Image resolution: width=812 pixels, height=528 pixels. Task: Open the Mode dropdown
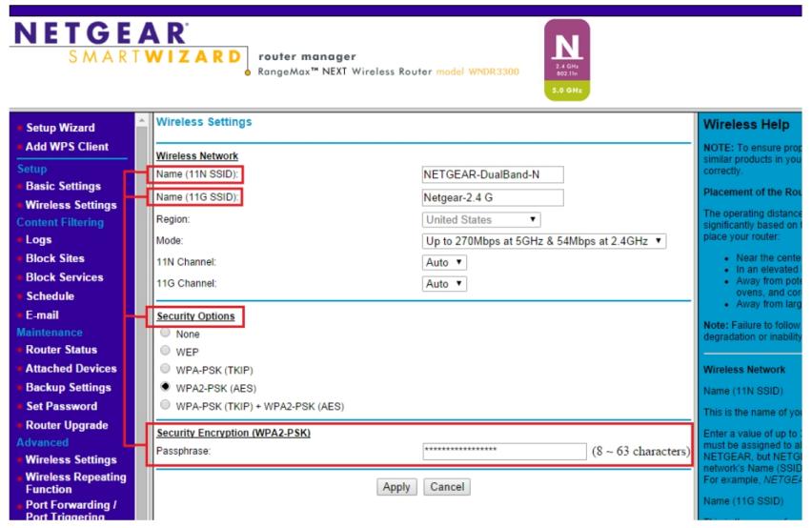point(544,241)
